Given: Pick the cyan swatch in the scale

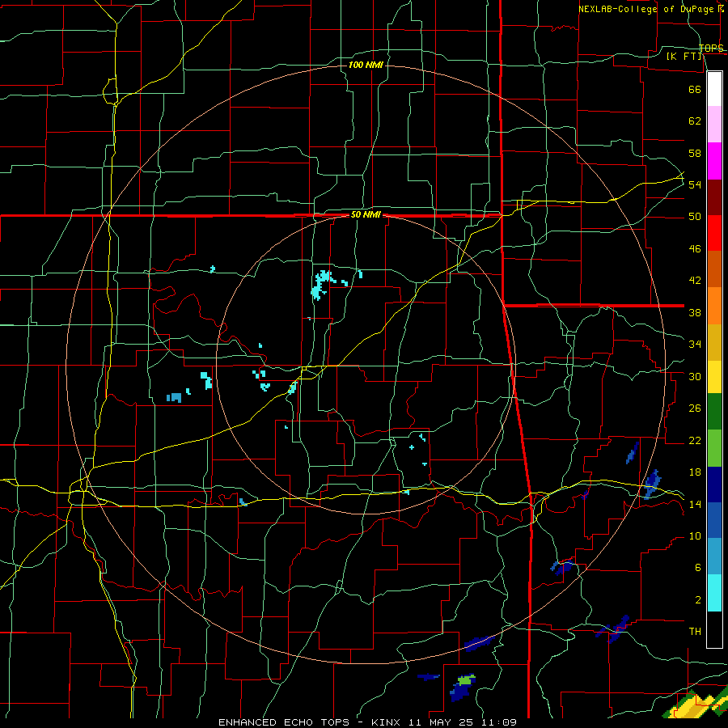Looking at the screenshot, I should coord(714,593).
